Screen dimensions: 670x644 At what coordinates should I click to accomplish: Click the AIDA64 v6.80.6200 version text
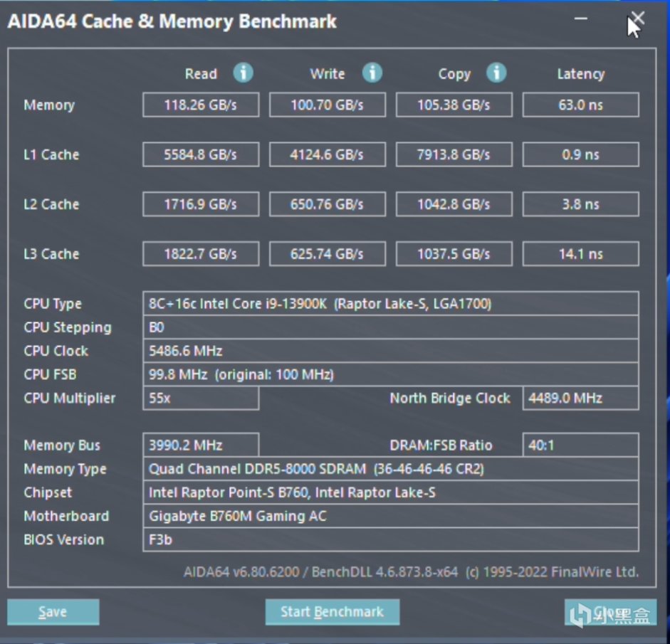[241, 572]
